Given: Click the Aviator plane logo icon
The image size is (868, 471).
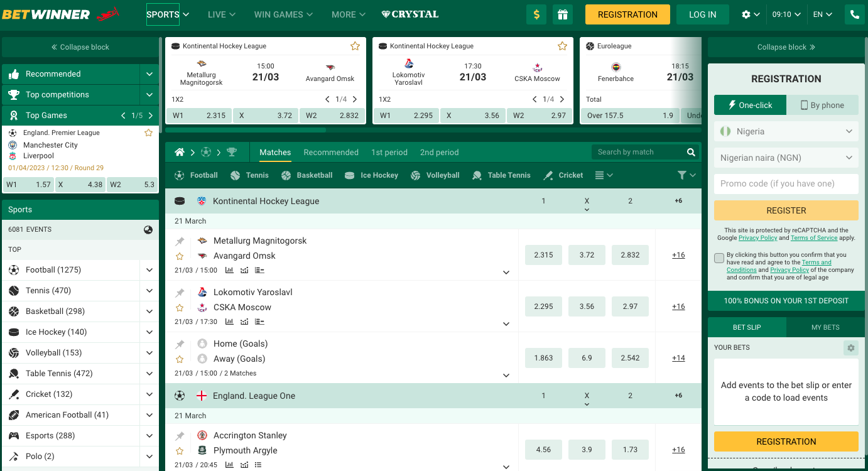Looking at the screenshot, I should [108, 14].
